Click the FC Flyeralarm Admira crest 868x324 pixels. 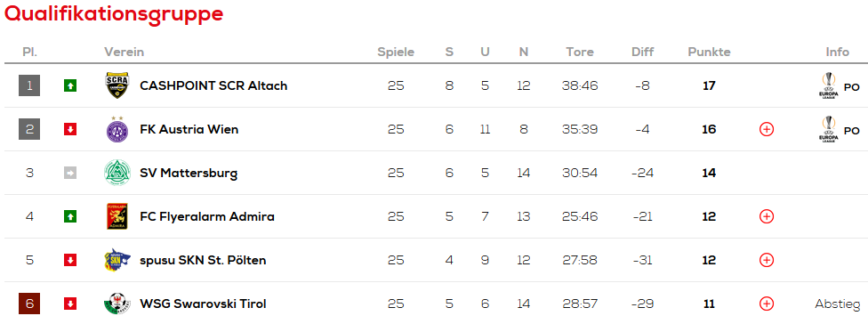(x=117, y=216)
